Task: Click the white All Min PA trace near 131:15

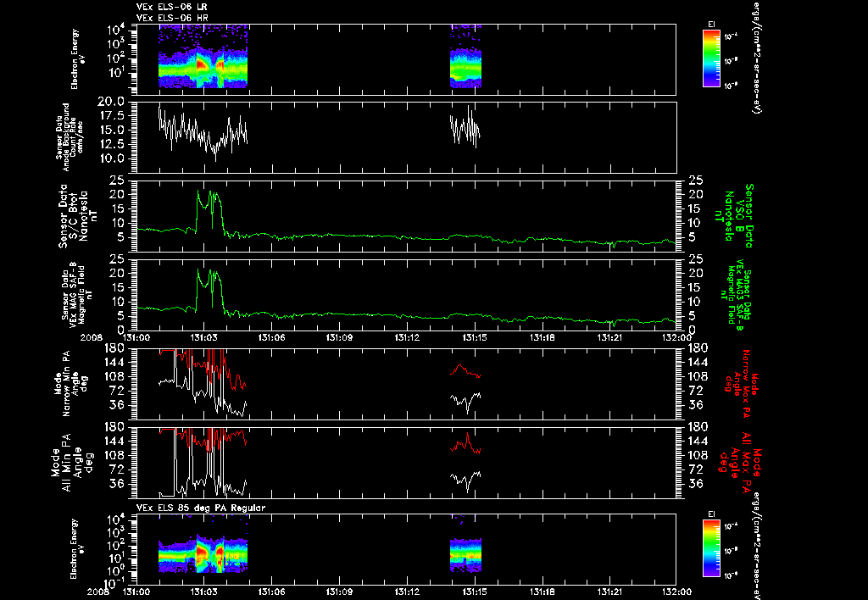Action: 465,481
